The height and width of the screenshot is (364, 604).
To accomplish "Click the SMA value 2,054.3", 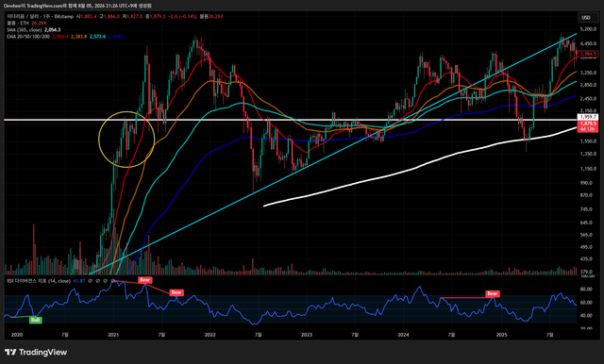I will point(53,29).
